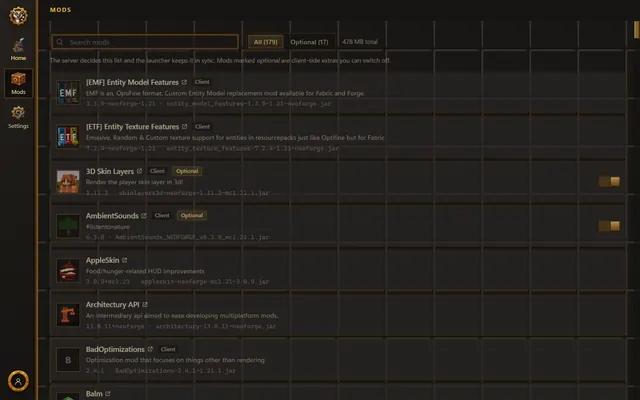Click the Optional badge on 3D Skin Layers
640x400 pixels.
(187, 171)
